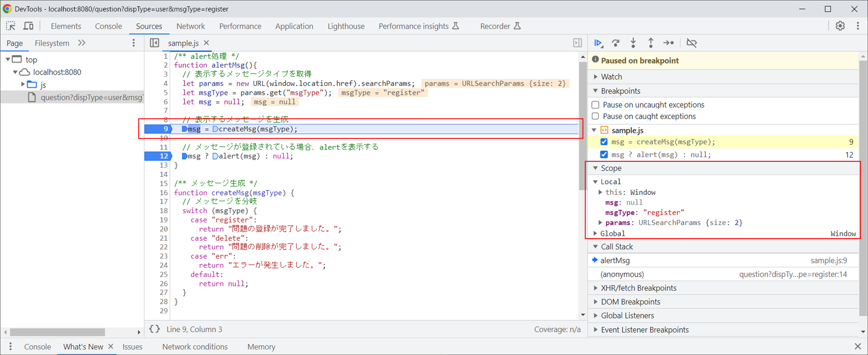Open DevTools settings gear
This screenshot has height=355, width=868.
coord(840,26)
